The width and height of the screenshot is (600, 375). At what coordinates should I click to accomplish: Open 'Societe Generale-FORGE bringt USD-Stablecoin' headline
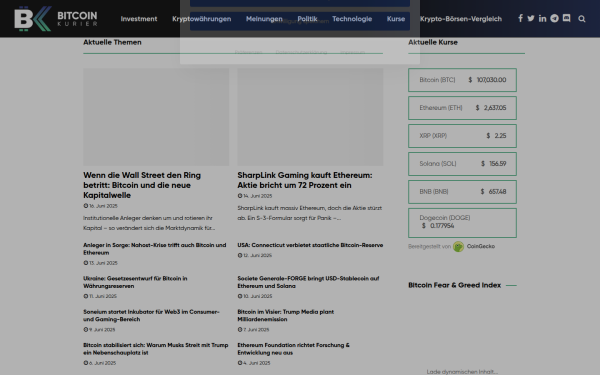tap(308, 282)
